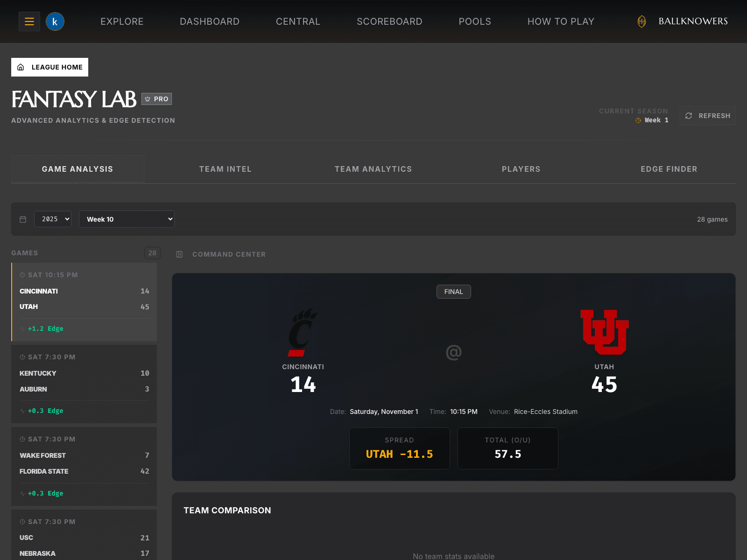
Task: Click the Total (O/U) 57.5 box
Action: tap(508, 448)
